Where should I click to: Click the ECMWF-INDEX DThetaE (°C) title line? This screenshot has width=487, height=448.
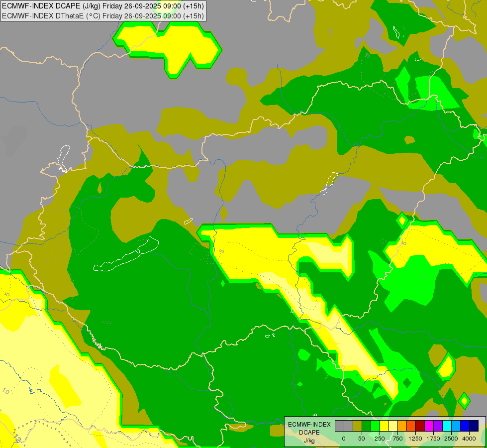[x=103, y=16]
